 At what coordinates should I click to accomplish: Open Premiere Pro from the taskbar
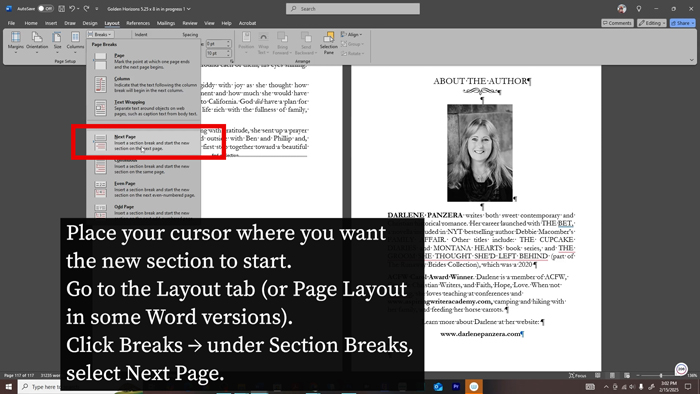click(x=456, y=386)
